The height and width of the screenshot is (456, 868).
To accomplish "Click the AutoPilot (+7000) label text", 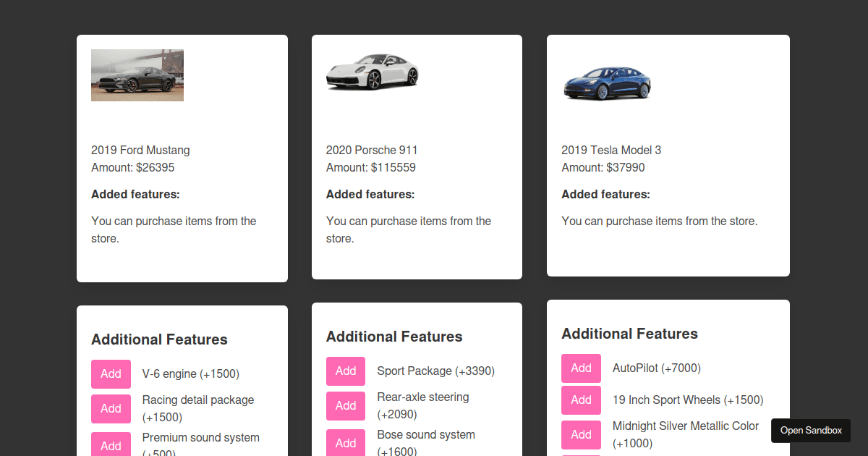I will [656, 368].
